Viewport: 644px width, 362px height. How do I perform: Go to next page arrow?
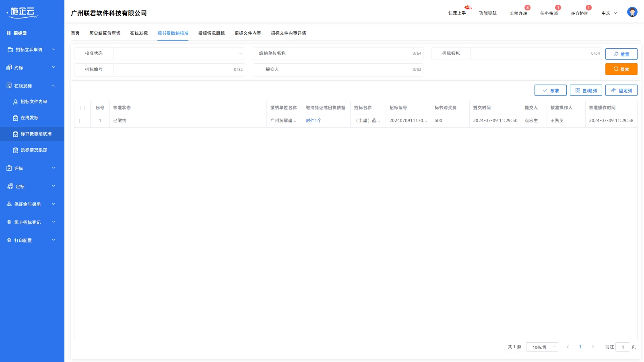pos(592,347)
